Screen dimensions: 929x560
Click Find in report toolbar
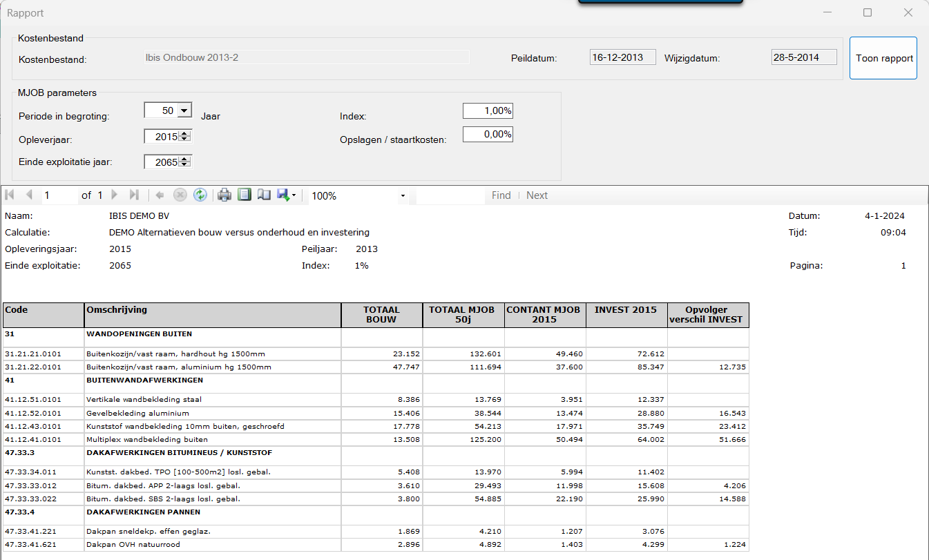point(501,195)
